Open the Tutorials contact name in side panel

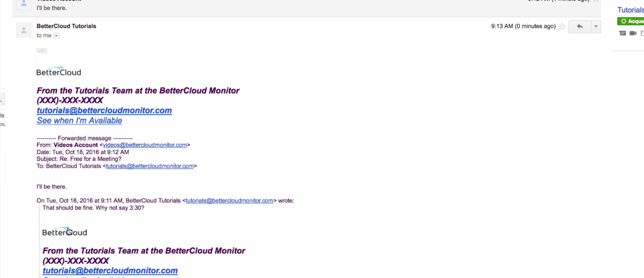pos(631,10)
